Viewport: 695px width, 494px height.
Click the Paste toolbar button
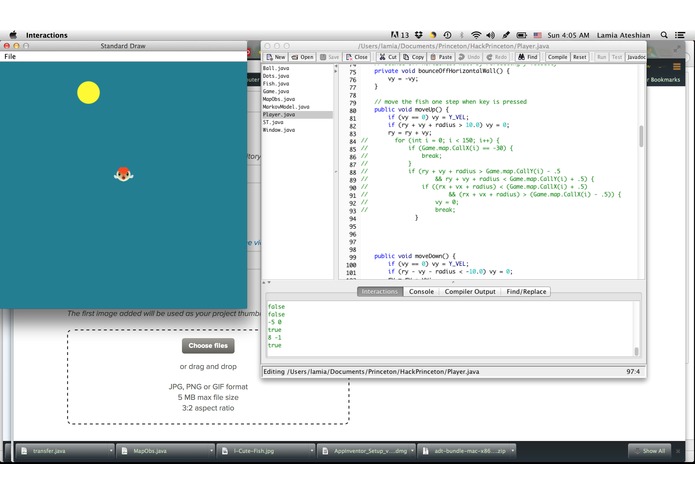[x=441, y=57]
